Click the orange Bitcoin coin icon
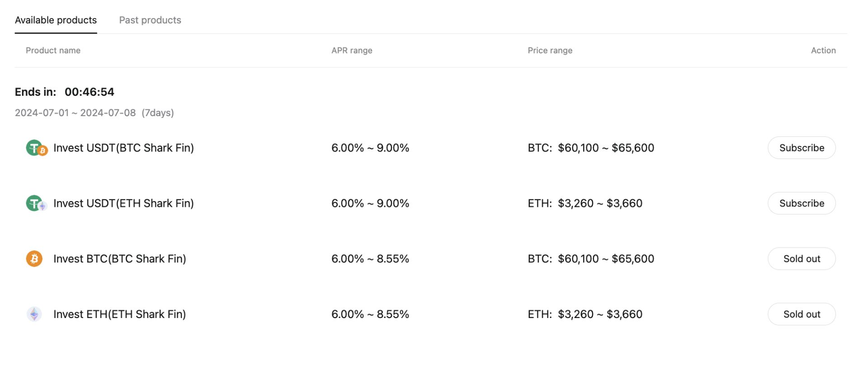This screenshot has height=370, width=868. pyautogui.click(x=34, y=259)
